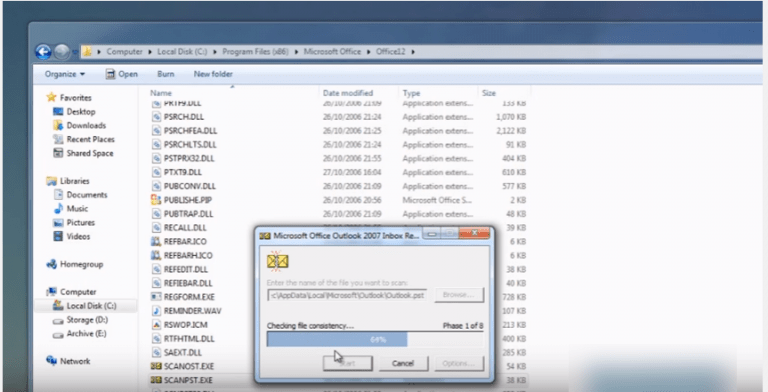Screen dimensions: 768x392
Task: Expand the arrow after Microsoft Office in path
Action: pos(368,51)
